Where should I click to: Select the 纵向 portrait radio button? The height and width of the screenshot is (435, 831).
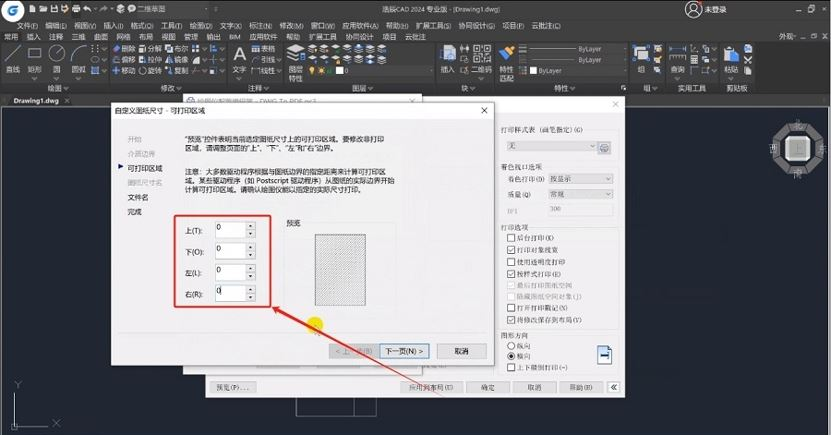511,345
